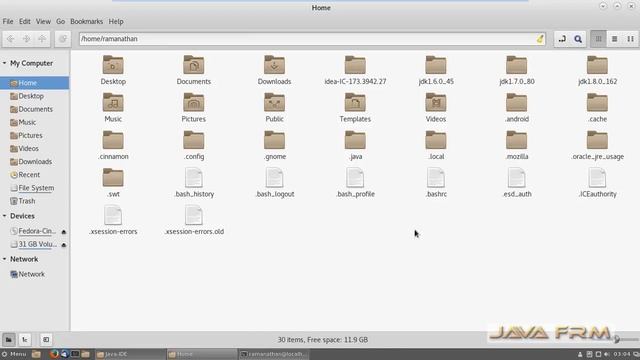Select Home in the sidebar
The width and height of the screenshot is (640, 360).
pyautogui.click(x=35, y=83)
